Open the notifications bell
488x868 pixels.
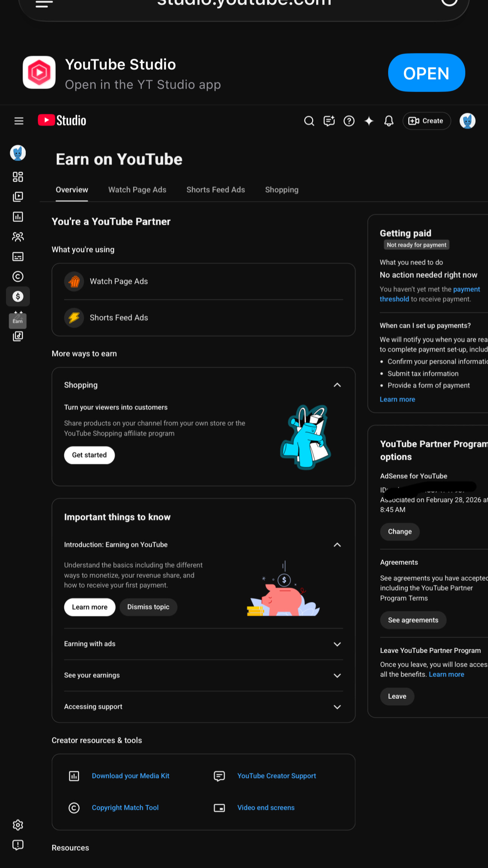[389, 121]
